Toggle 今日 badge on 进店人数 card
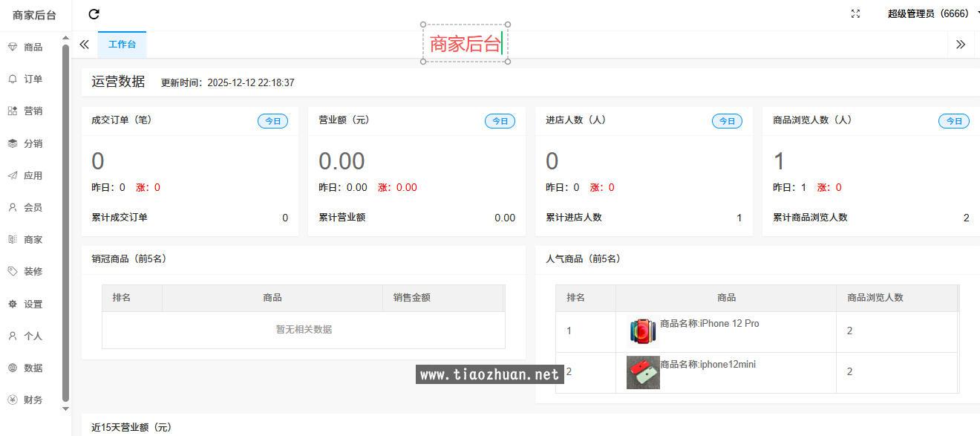The image size is (980, 436). (x=727, y=121)
